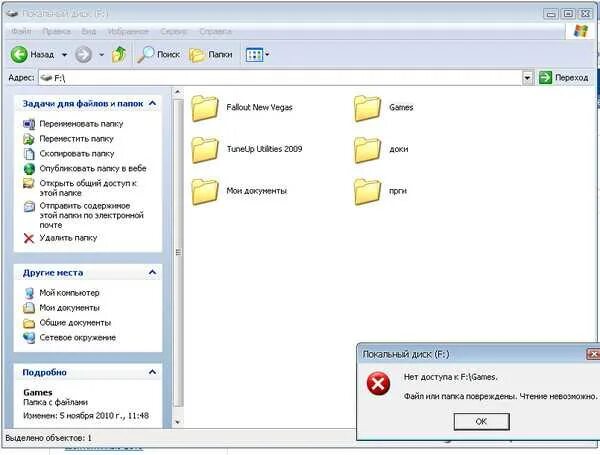This screenshot has width=600, height=455.
Task: Open the Поиск search tool
Action: pos(158,55)
